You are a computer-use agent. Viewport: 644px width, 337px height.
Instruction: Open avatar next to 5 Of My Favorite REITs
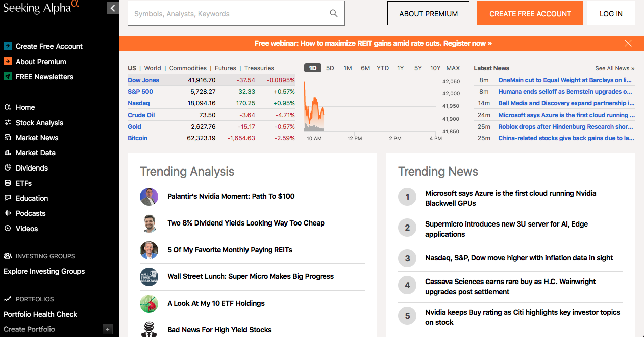coord(149,250)
